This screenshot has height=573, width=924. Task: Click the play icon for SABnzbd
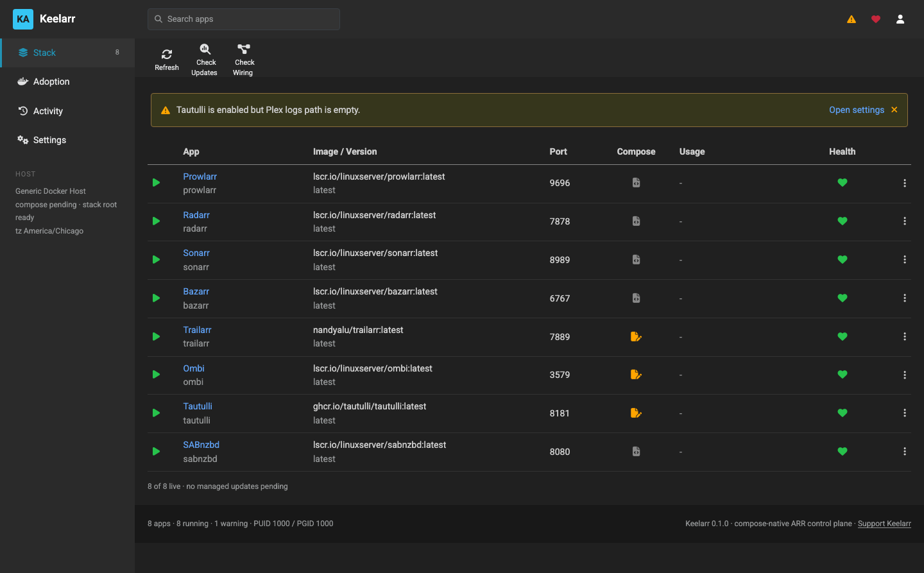[156, 452]
